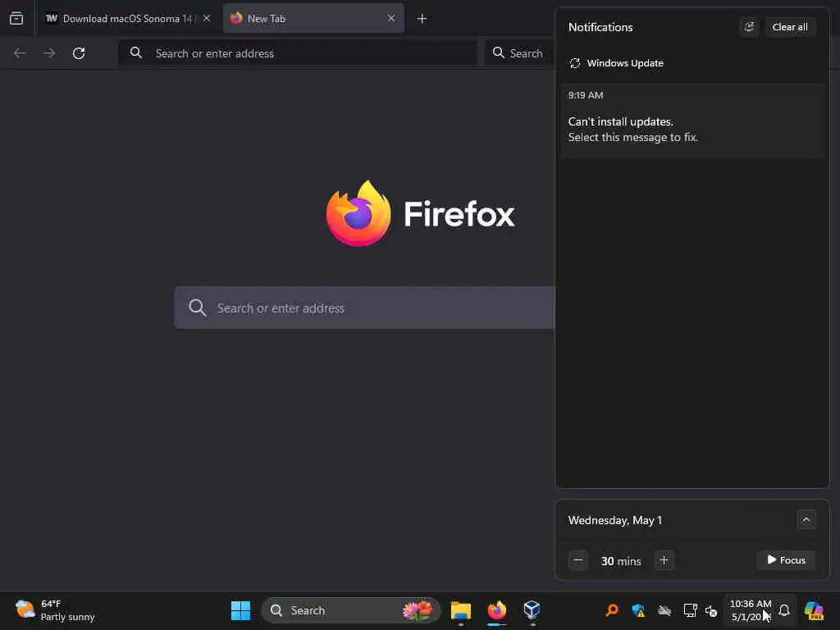This screenshot has width=840, height=630.
Task: Select the Windows Update notification group title
Action: pyautogui.click(x=624, y=63)
